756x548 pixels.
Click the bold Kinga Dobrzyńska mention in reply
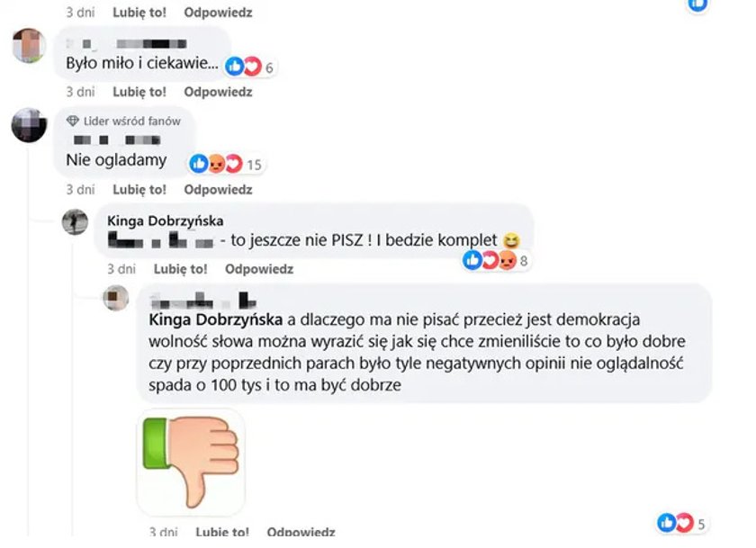pos(215,319)
